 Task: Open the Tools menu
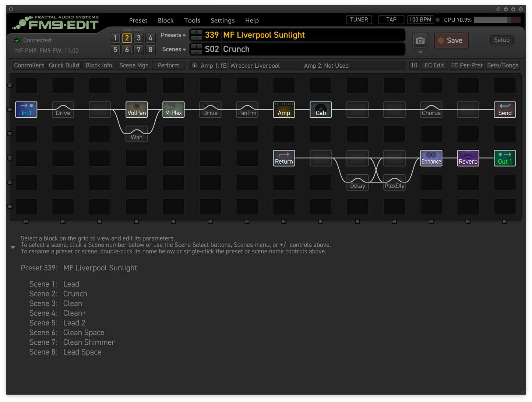tap(192, 21)
